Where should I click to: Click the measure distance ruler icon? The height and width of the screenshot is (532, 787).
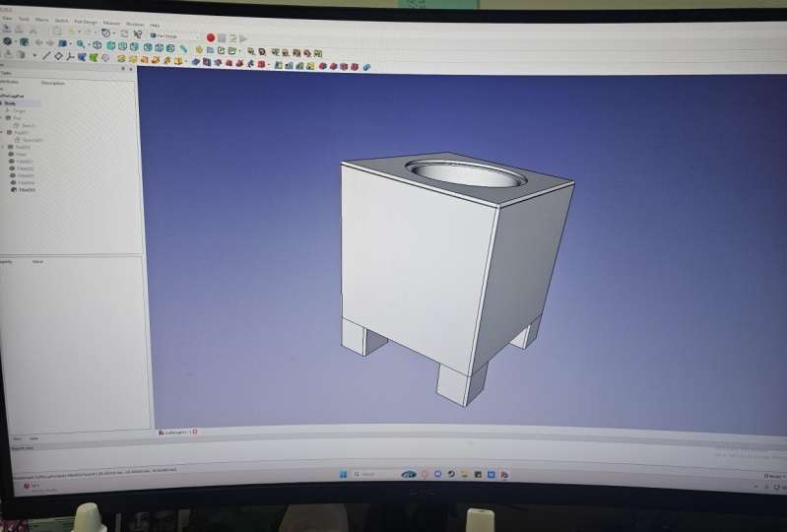184,48
